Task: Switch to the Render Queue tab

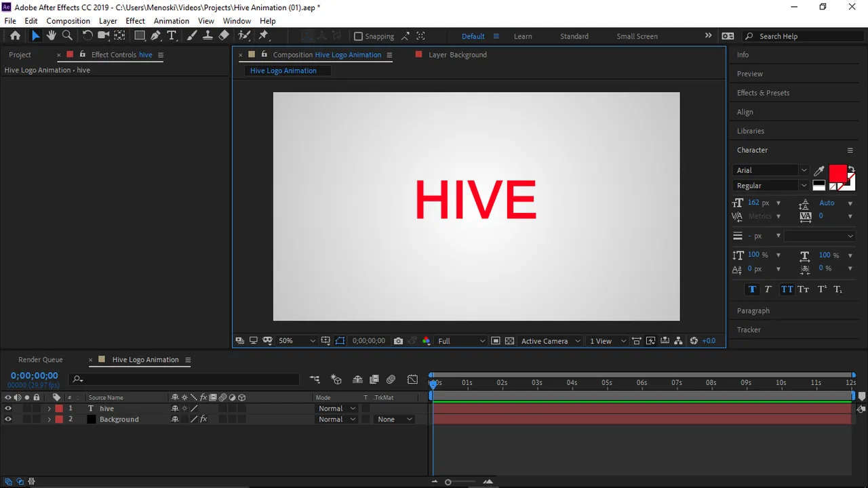Action: coord(40,360)
